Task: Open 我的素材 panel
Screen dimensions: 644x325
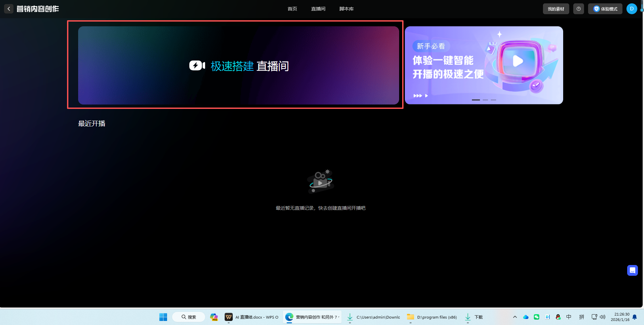Action: click(x=555, y=8)
